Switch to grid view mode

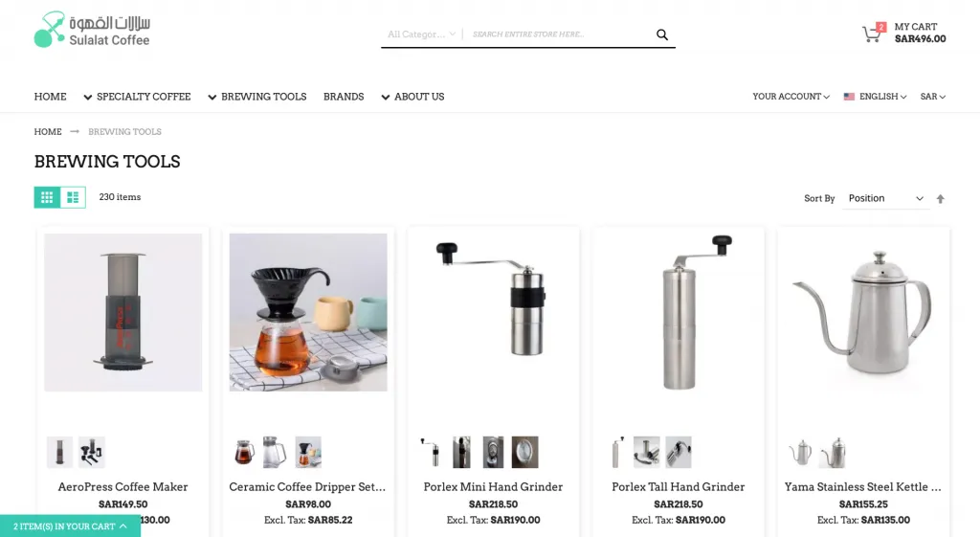[47, 197]
